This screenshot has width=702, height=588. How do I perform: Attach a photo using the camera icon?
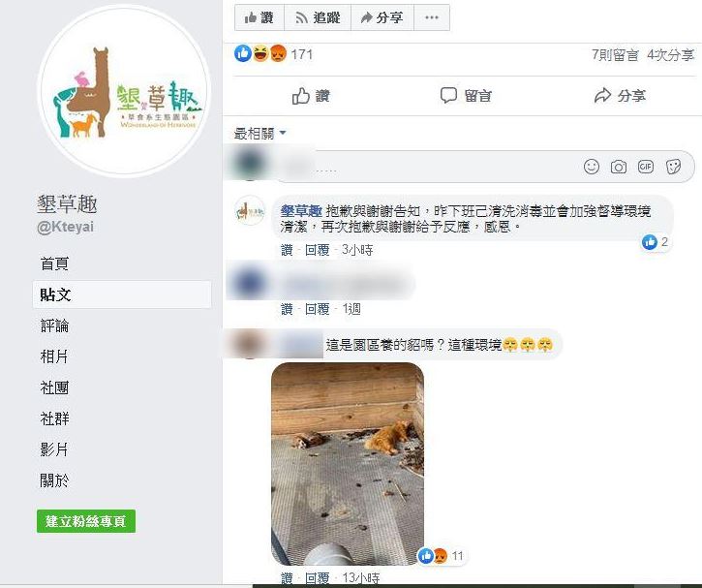pyautogui.click(x=619, y=167)
